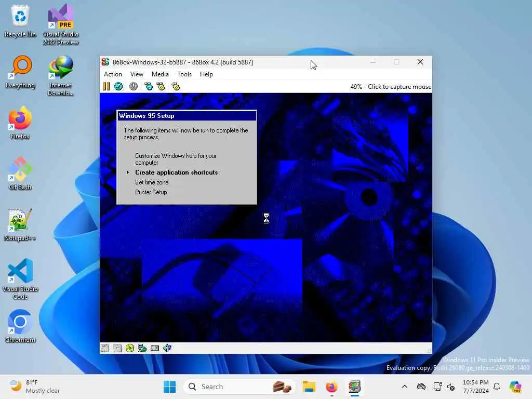Viewport: 532px width, 399px height.
Task: Click the taskbar Search box
Action: pos(239,387)
